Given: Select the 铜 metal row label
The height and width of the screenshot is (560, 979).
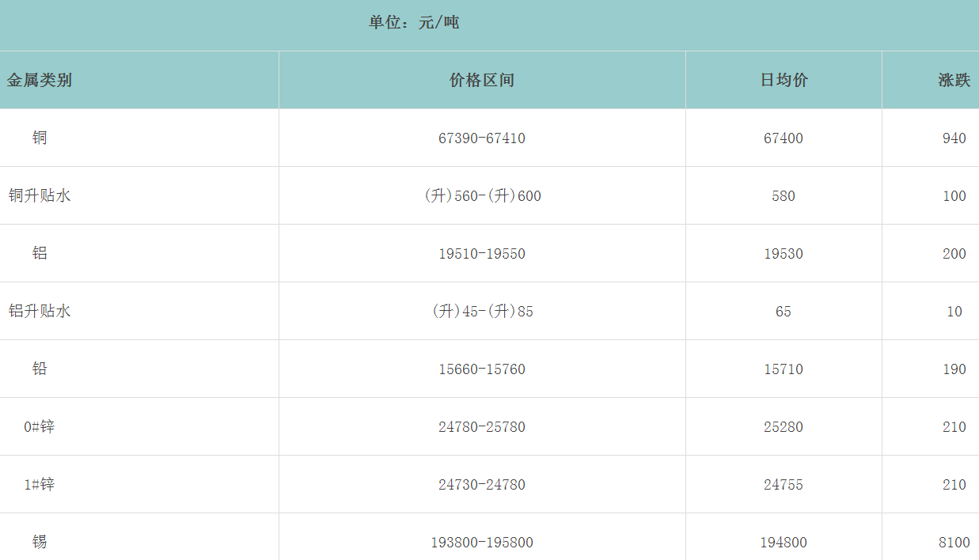Looking at the screenshot, I should tap(40, 138).
